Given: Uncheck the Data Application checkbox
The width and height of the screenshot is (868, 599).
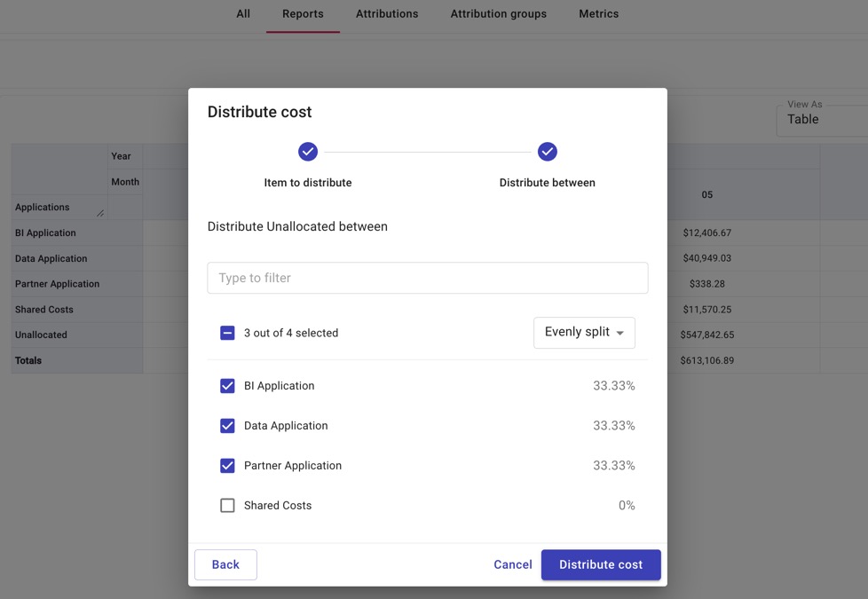Looking at the screenshot, I should tap(227, 426).
